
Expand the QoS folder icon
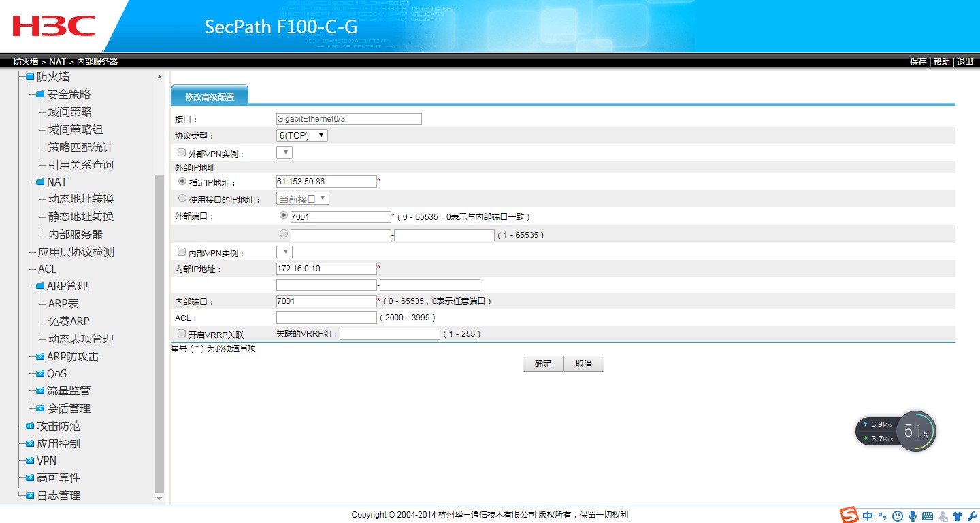point(40,373)
